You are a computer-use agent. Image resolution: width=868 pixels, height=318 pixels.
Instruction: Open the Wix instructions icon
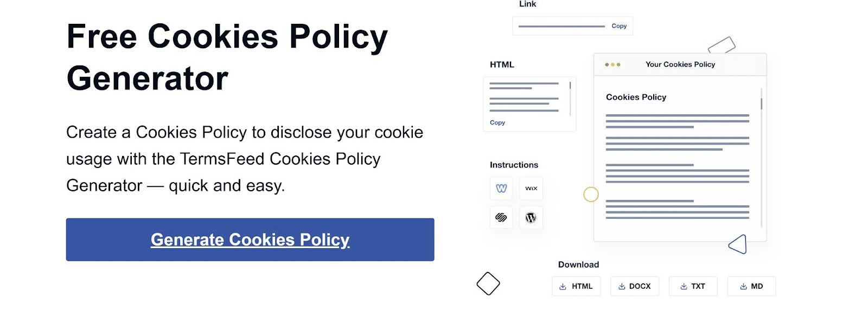click(x=531, y=189)
